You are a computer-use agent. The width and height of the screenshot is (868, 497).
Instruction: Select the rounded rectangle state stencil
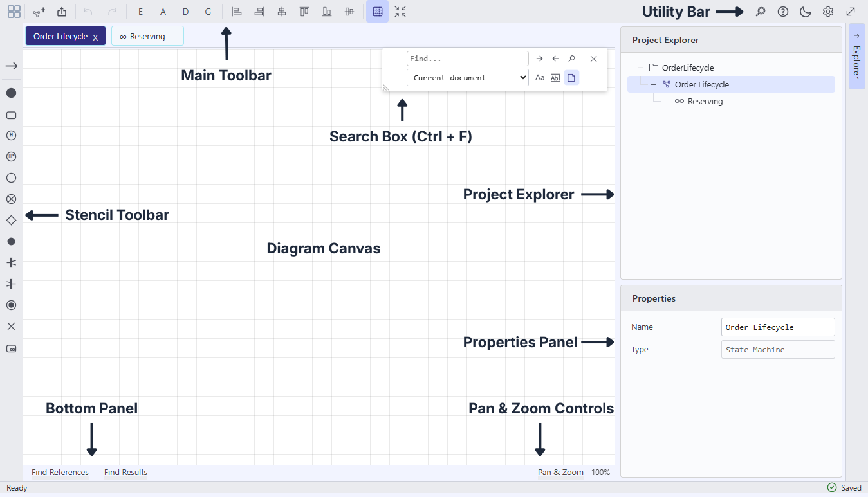[x=11, y=115]
